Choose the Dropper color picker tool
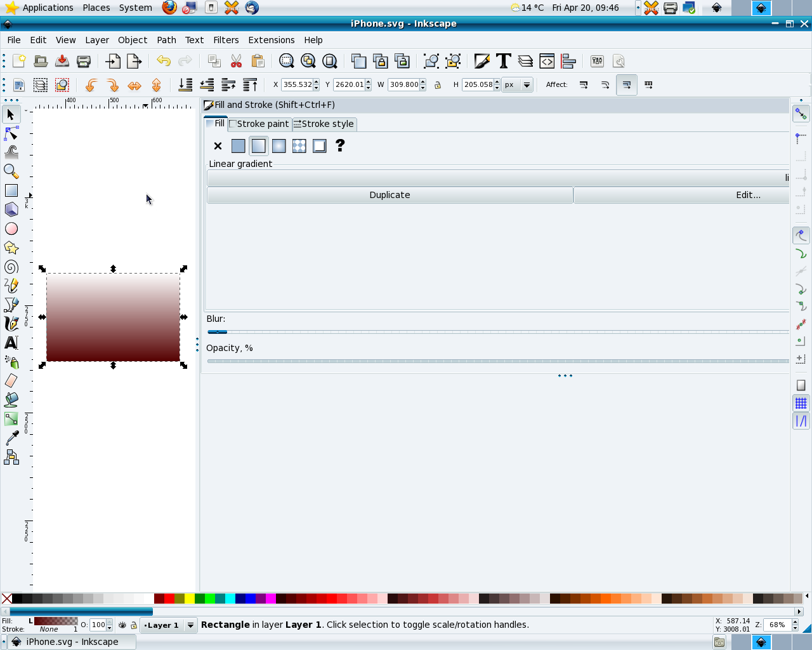Image resolution: width=812 pixels, height=650 pixels. [x=11, y=438]
